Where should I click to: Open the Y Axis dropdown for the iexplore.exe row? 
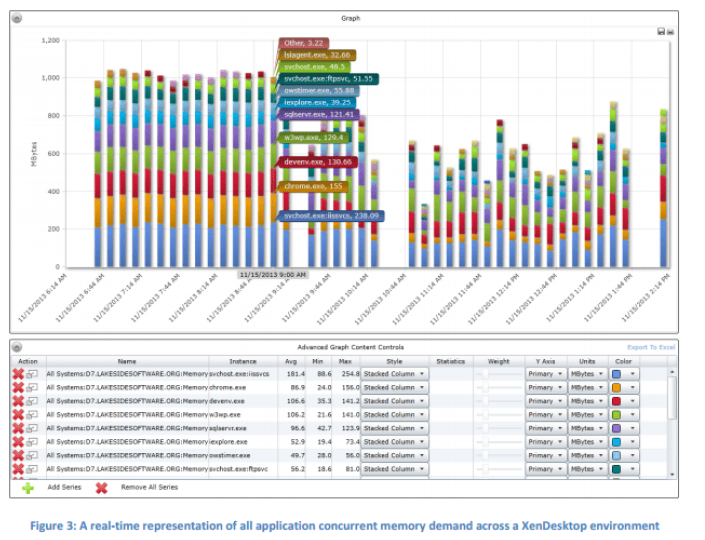point(545,442)
